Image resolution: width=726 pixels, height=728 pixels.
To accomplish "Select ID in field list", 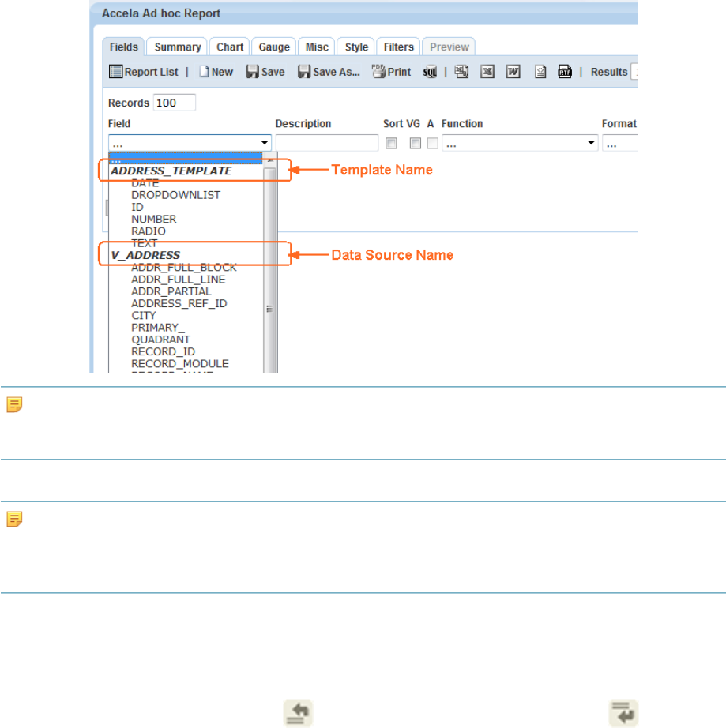I will tap(137, 207).
